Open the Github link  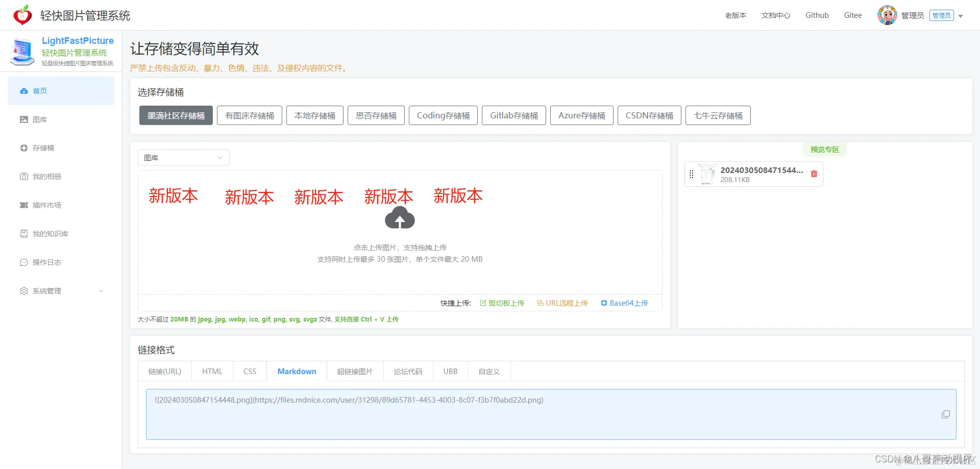pyautogui.click(x=817, y=15)
